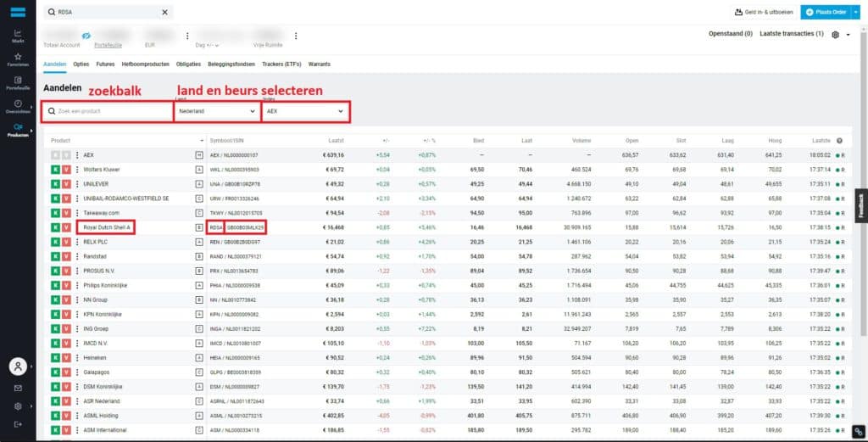The height and width of the screenshot is (442, 868).
Task: Open the Land dropdown showing Nederland
Action: (217, 111)
